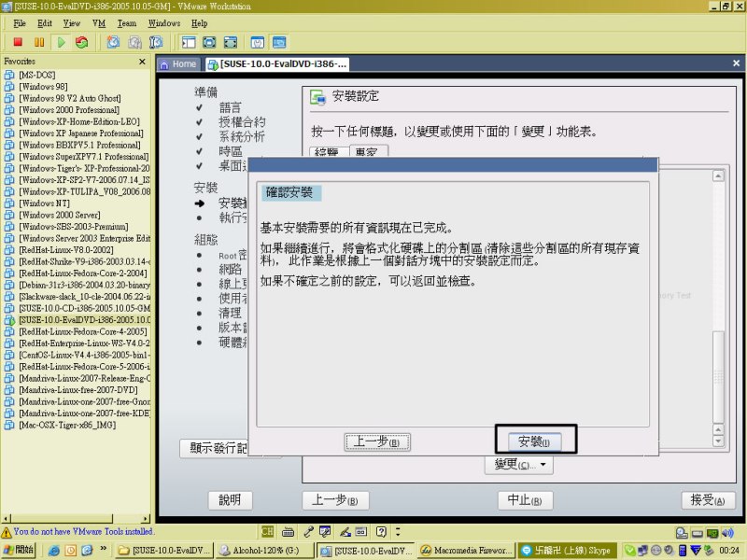747x560 pixels.
Task: Click the Revert to Snapshot toolbar icon
Action: pyautogui.click(x=134, y=42)
